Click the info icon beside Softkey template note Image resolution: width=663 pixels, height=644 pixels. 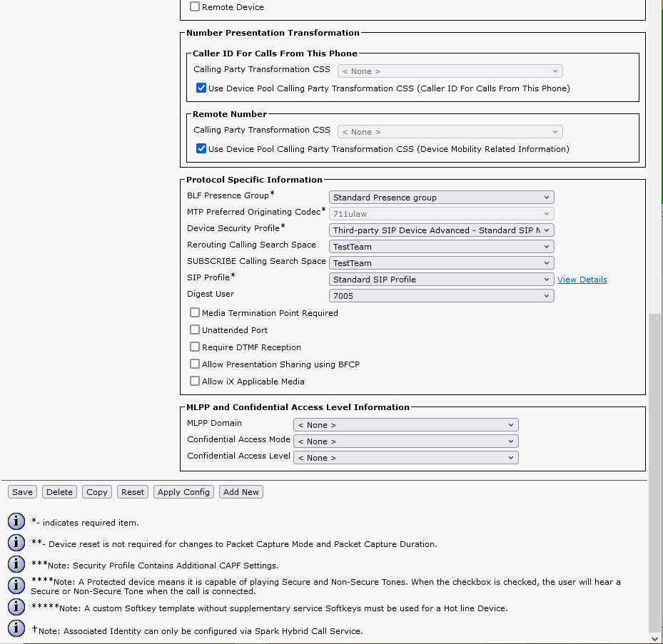click(x=16, y=607)
